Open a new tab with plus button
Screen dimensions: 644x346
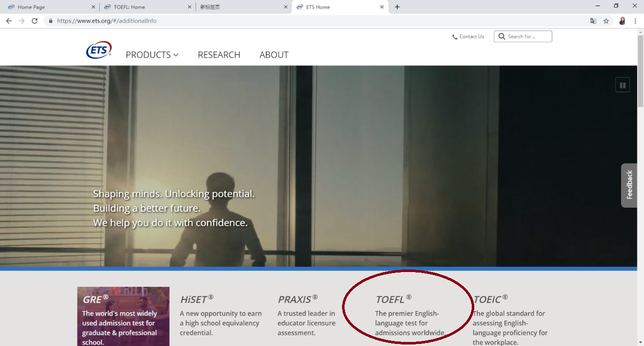click(397, 7)
